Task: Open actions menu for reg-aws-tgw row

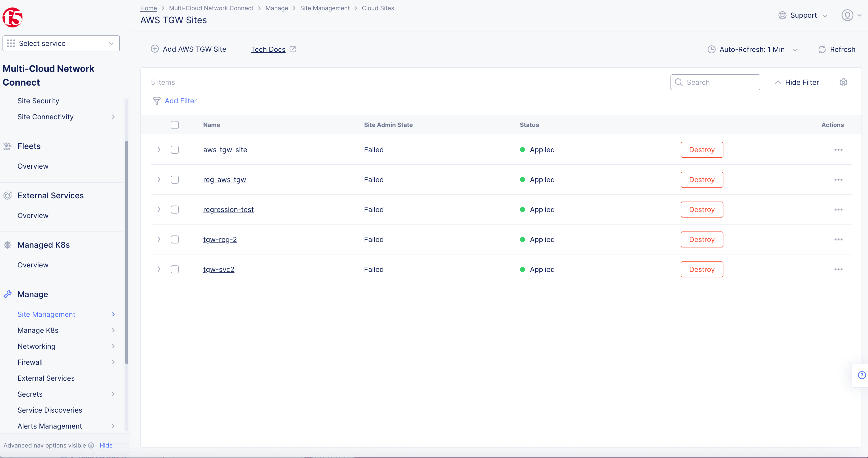Action: [x=838, y=180]
